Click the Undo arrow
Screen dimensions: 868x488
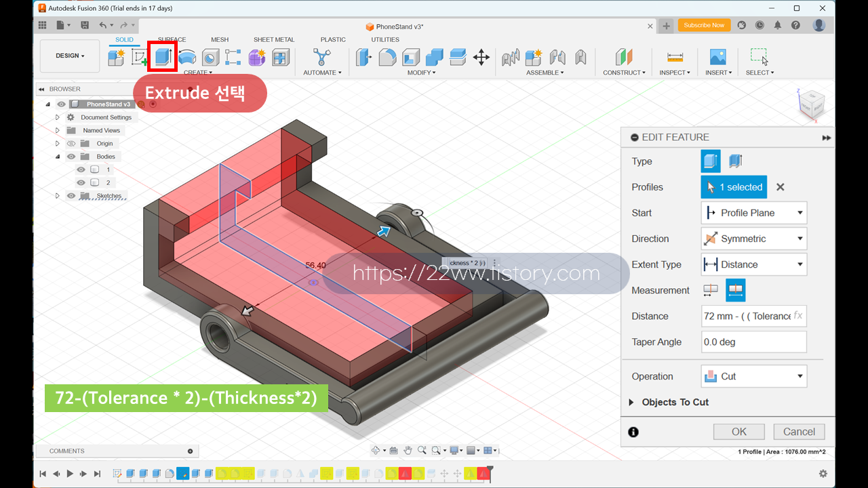click(x=102, y=25)
